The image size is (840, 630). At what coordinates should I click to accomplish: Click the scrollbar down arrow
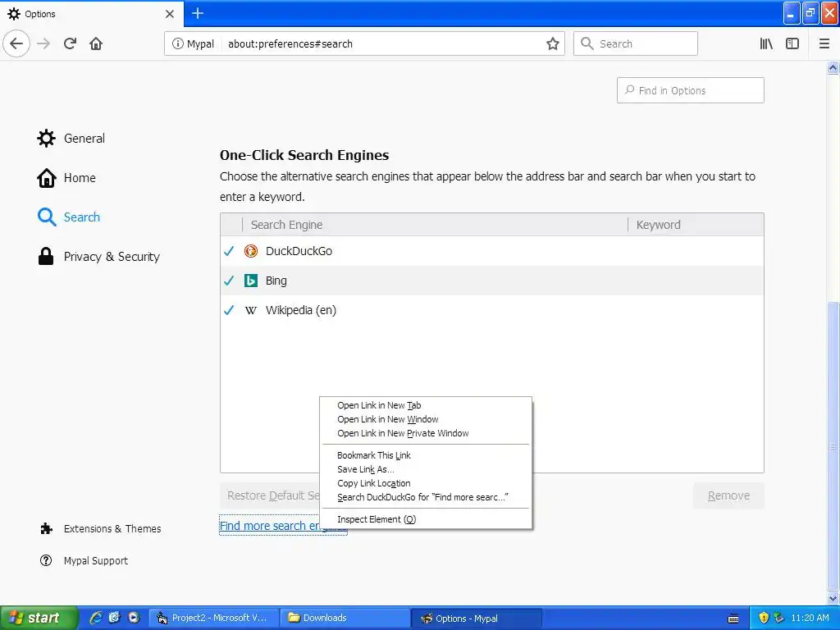point(833,598)
